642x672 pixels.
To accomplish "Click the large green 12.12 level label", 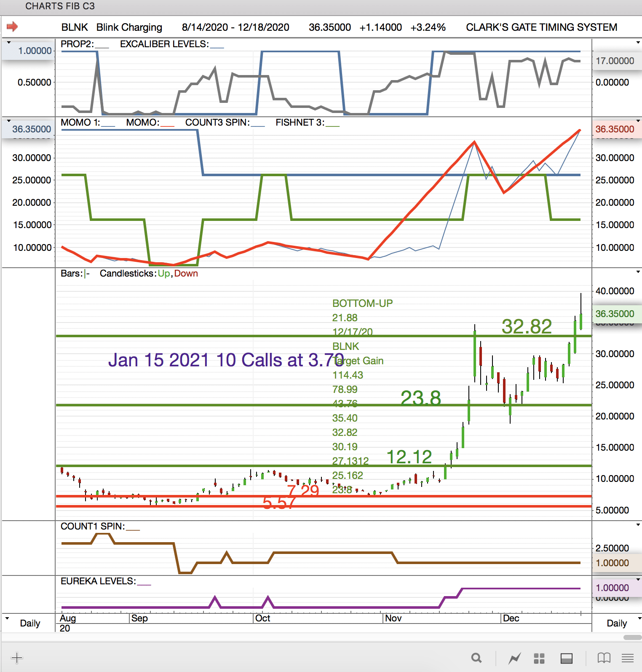I will [409, 457].
